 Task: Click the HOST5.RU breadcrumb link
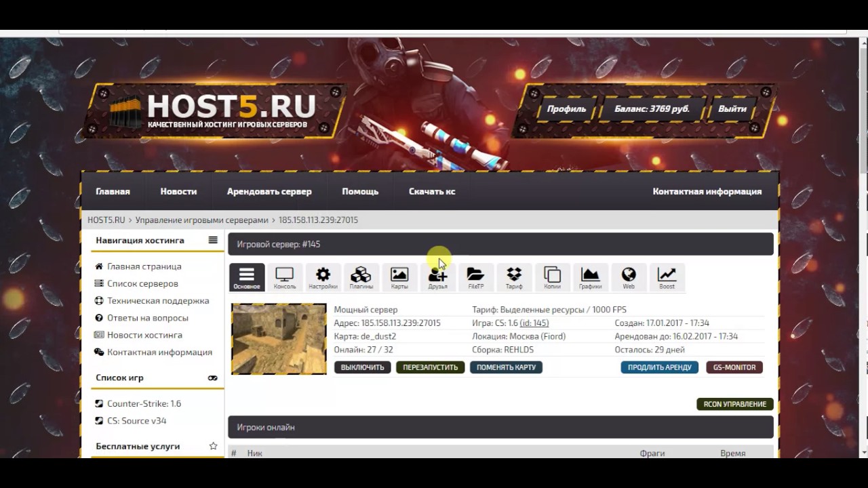coord(106,220)
